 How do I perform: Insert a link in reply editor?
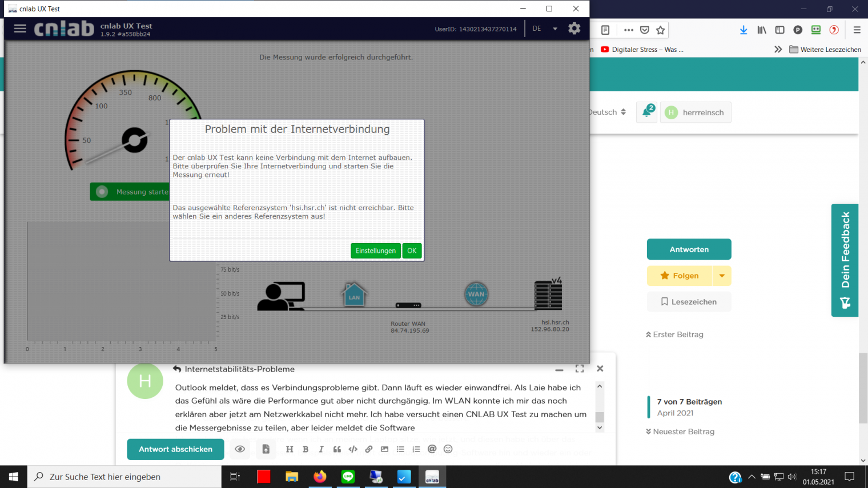tap(369, 449)
